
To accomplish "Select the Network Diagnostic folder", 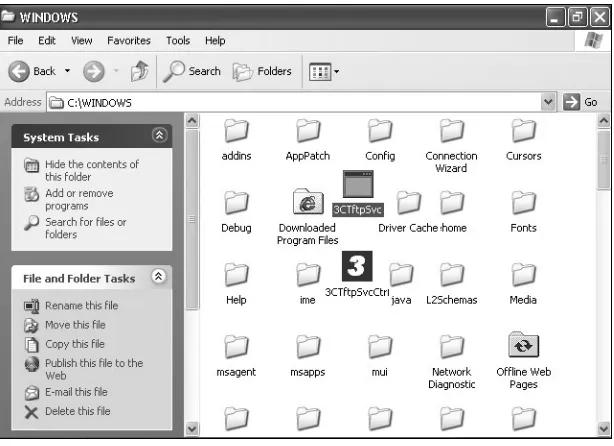I will [x=451, y=362].
